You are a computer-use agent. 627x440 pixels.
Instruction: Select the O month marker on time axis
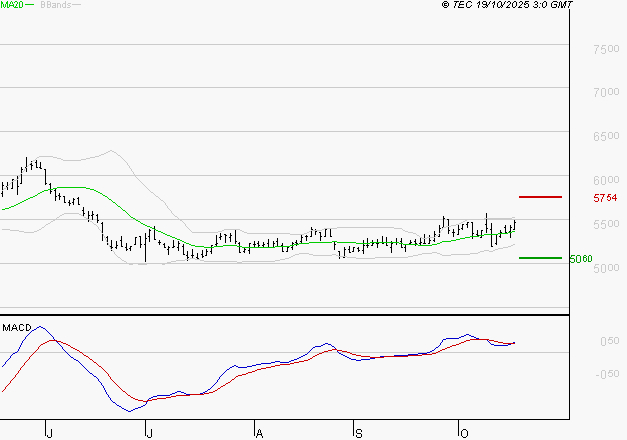pos(463,431)
